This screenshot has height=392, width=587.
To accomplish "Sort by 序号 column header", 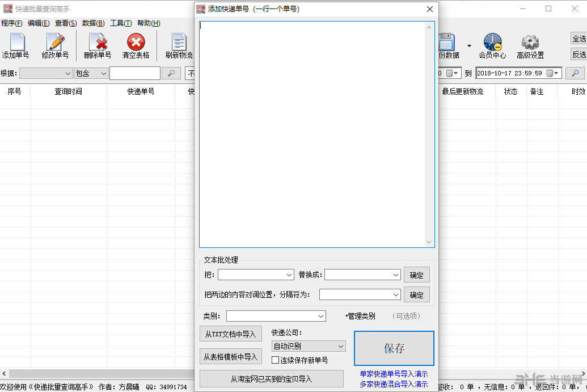I will [x=15, y=91].
